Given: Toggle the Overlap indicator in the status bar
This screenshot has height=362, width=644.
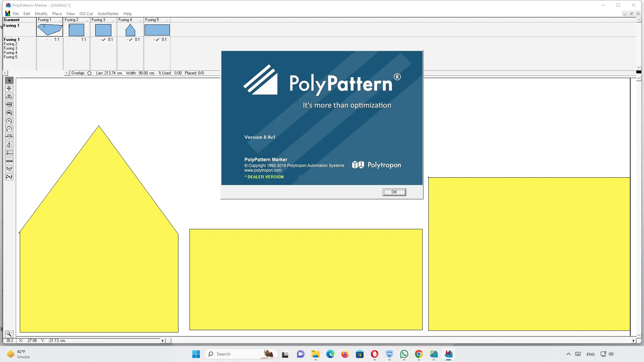Looking at the screenshot, I should 89,73.
